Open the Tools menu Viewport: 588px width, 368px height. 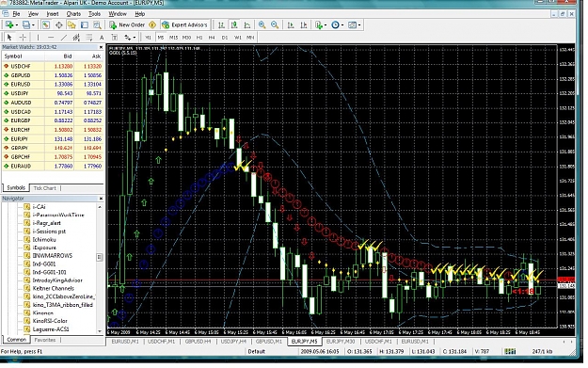(x=94, y=14)
